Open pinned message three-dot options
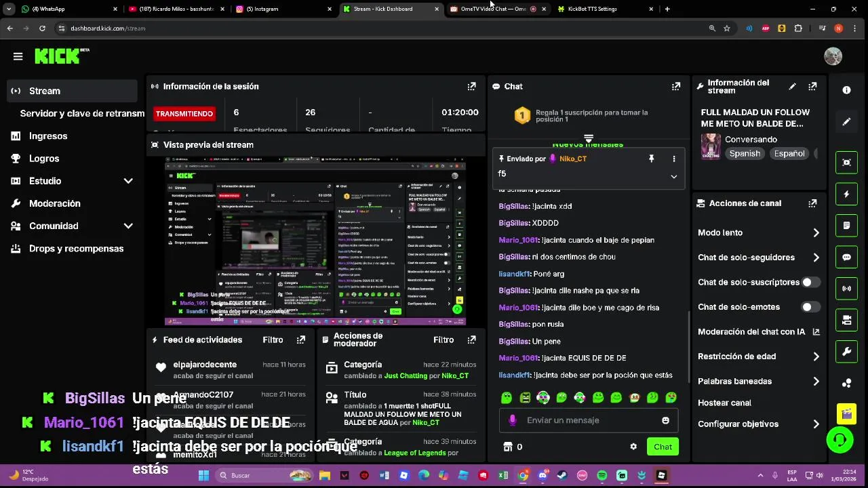The image size is (868, 488). [673, 159]
